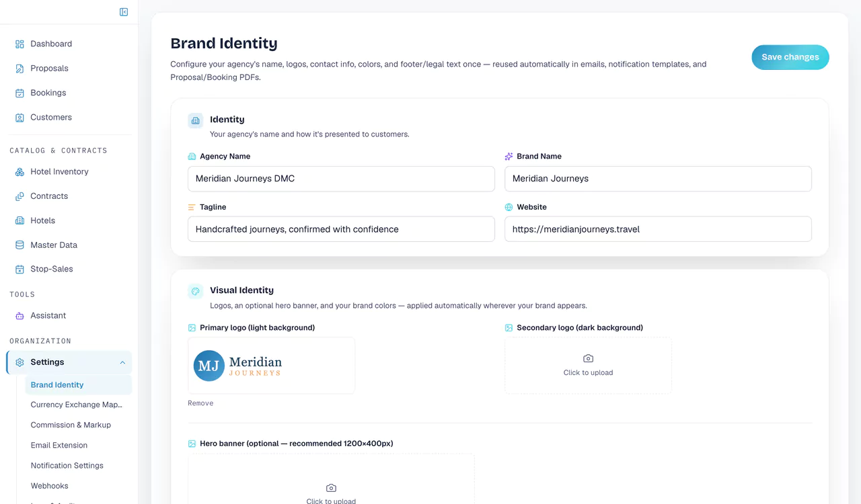The width and height of the screenshot is (861, 504).
Task: Click the Contracts icon in sidebar
Action: pyautogui.click(x=20, y=196)
